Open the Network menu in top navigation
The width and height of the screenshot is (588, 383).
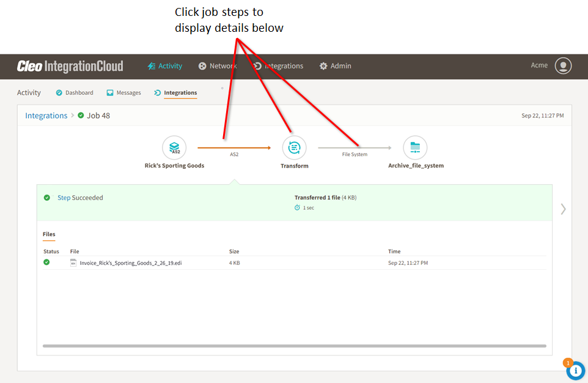pyautogui.click(x=218, y=66)
